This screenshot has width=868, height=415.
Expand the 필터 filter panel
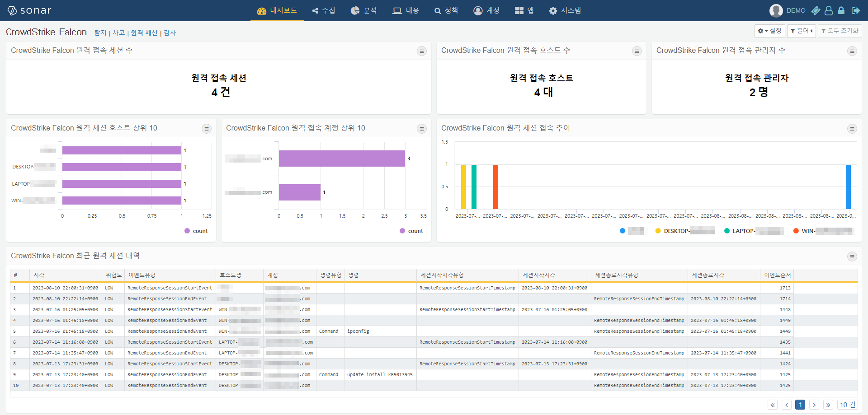pyautogui.click(x=802, y=31)
